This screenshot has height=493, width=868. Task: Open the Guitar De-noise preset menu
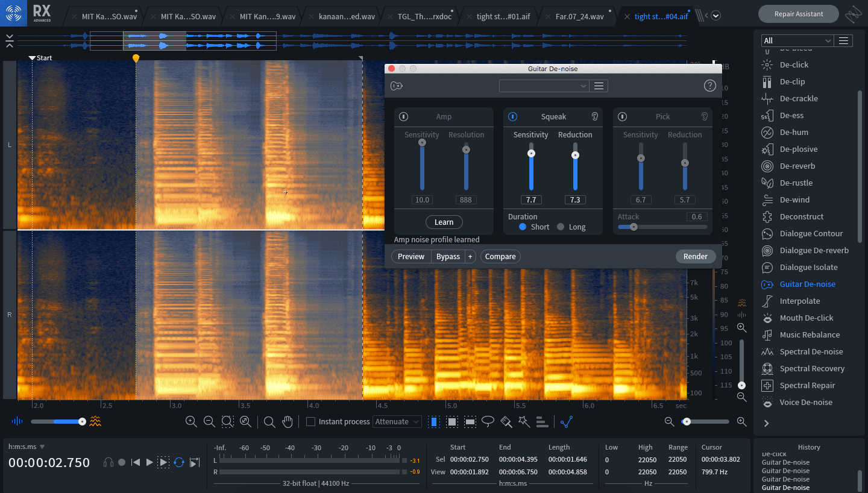click(x=599, y=86)
